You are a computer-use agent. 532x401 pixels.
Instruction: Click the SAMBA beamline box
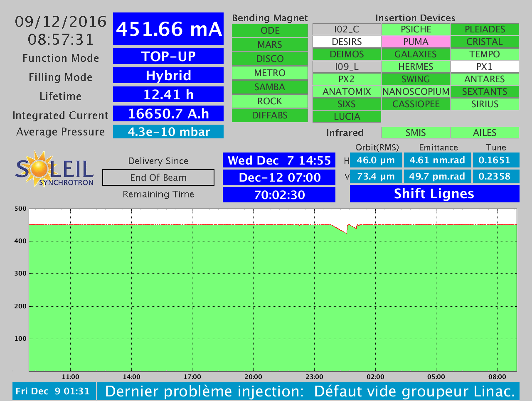[270, 87]
